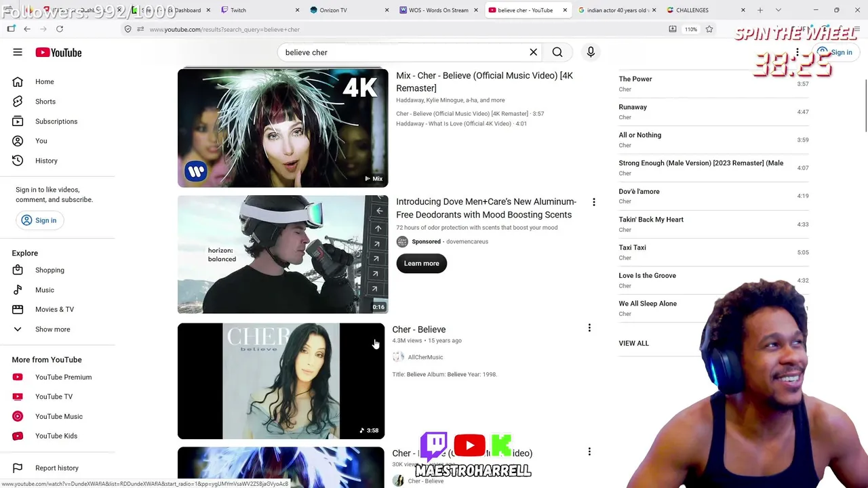Viewport: 868px width, 488px height.
Task: Open the AllCherMusic channel name
Action: (425, 357)
